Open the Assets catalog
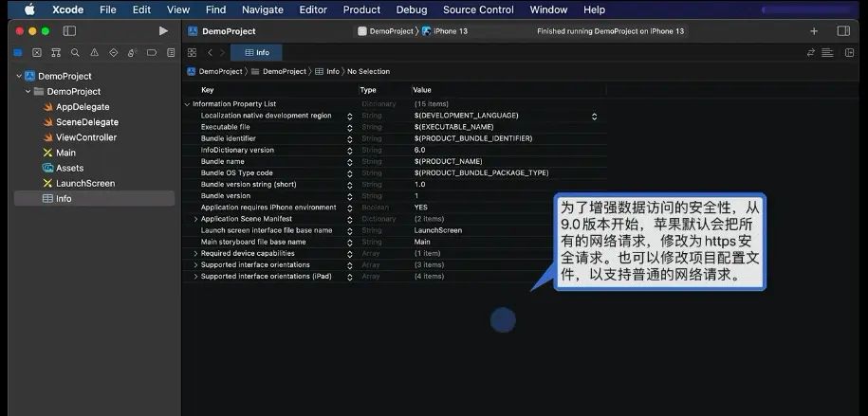This screenshot has height=416, width=868. pyautogui.click(x=64, y=168)
